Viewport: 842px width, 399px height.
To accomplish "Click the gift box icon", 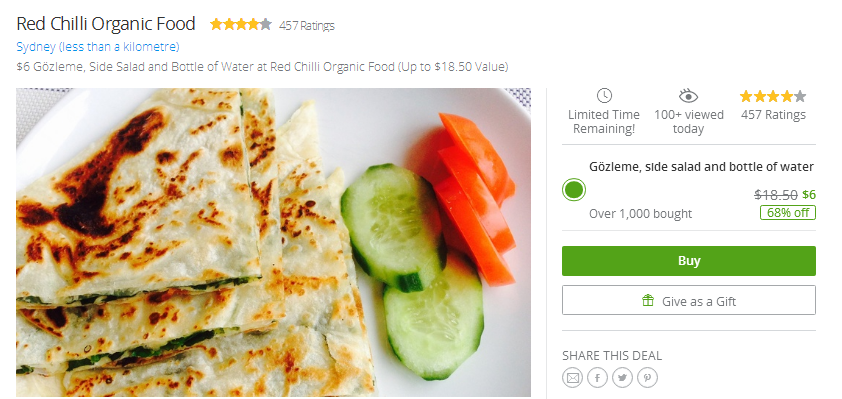I will pos(648,301).
